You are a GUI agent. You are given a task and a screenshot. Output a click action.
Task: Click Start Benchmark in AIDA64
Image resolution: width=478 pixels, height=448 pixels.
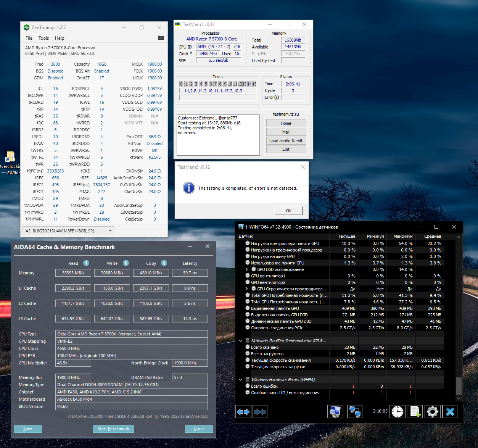114,429
